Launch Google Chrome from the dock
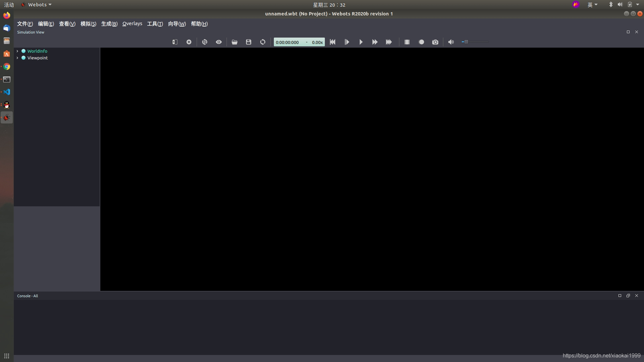This screenshot has height=362, width=644. tap(7, 66)
